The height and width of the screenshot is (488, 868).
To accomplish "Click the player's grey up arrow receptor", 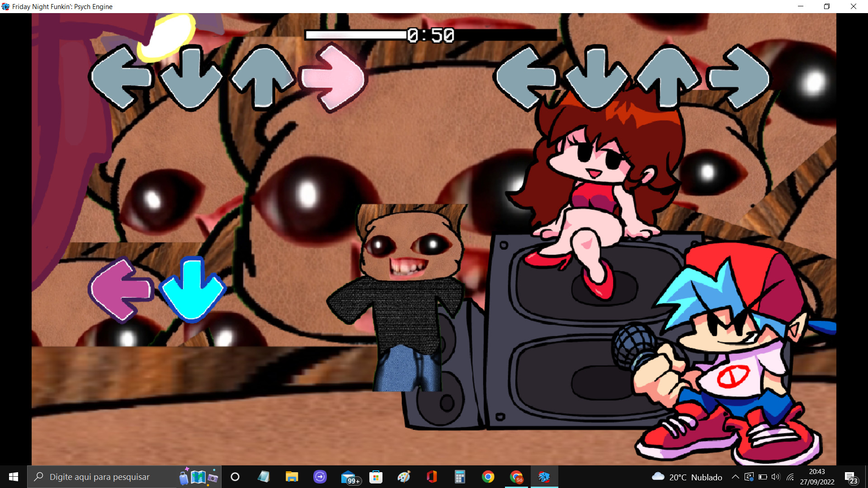I will 668,77.
